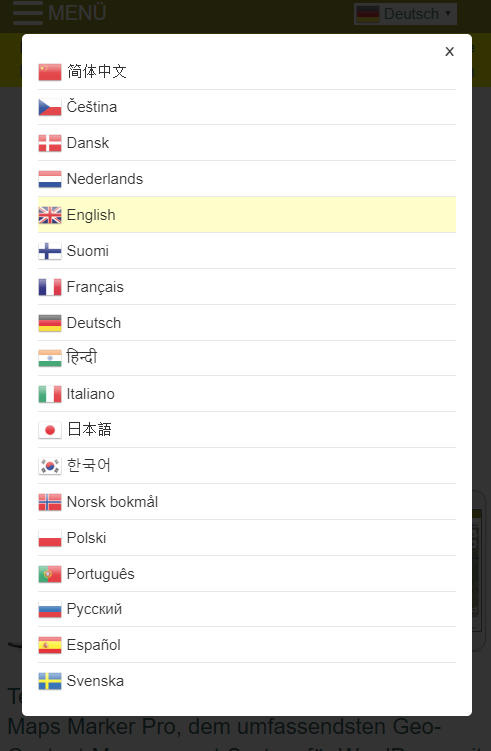Close the language selection popup
Viewport: 491px width, 751px height.
449,52
